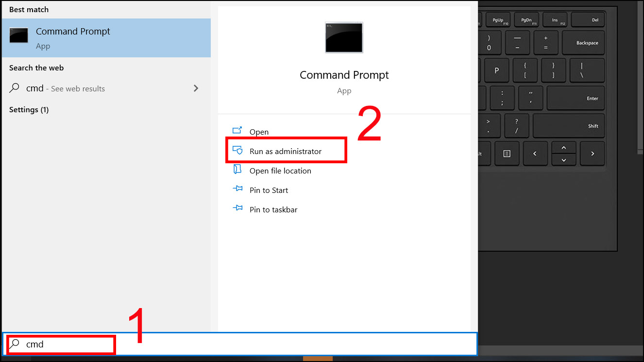
Task: Click the pin icon next to Pin to taskbar
Action: tap(237, 208)
